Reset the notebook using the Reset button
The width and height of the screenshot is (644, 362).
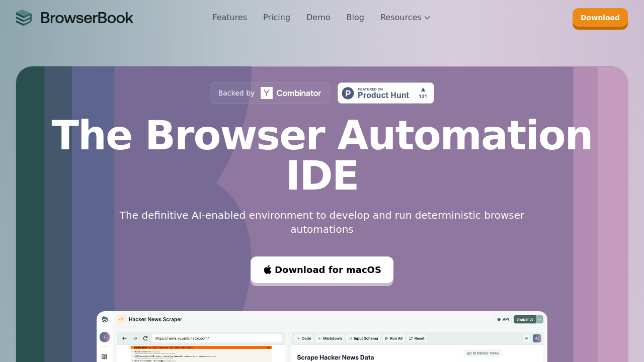point(416,338)
